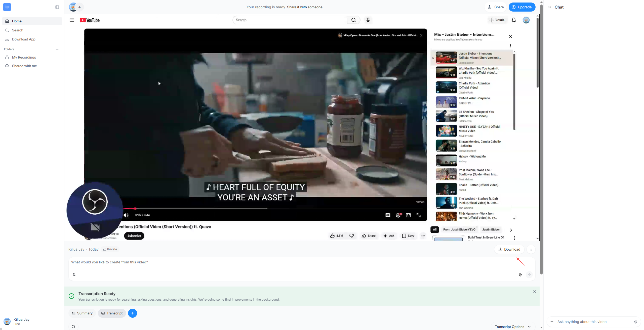The height and width of the screenshot is (330, 644).
Task: Click the Download button
Action: [509, 249]
